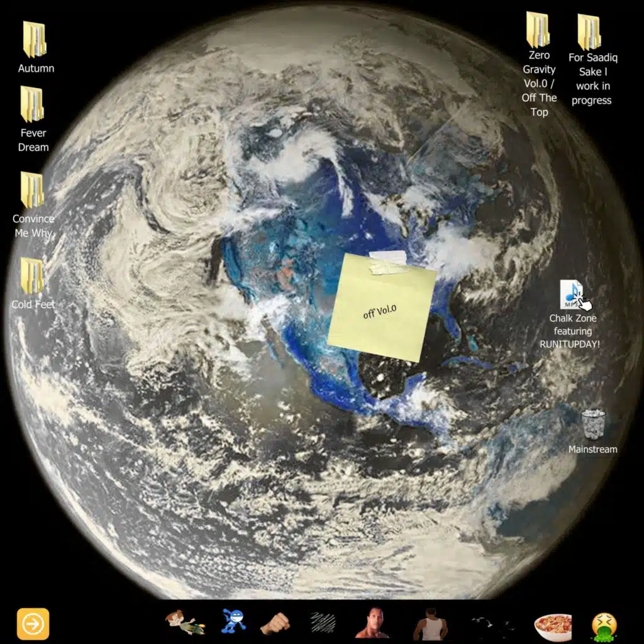Click the cereal bowl dock icon
The height and width of the screenshot is (644, 644).
pyautogui.click(x=553, y=626)
